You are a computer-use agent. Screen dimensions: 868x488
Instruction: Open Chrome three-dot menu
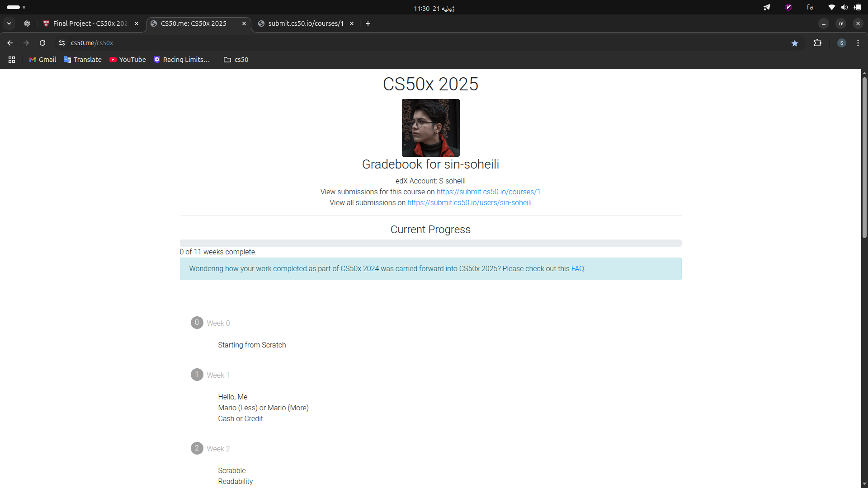tap(858, 43)
